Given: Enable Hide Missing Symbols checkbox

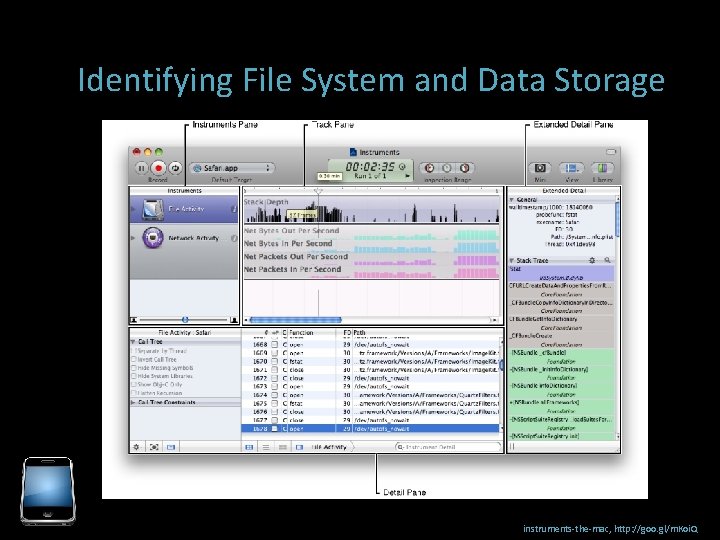Looking at the screenshot, I should pos(134,368).
